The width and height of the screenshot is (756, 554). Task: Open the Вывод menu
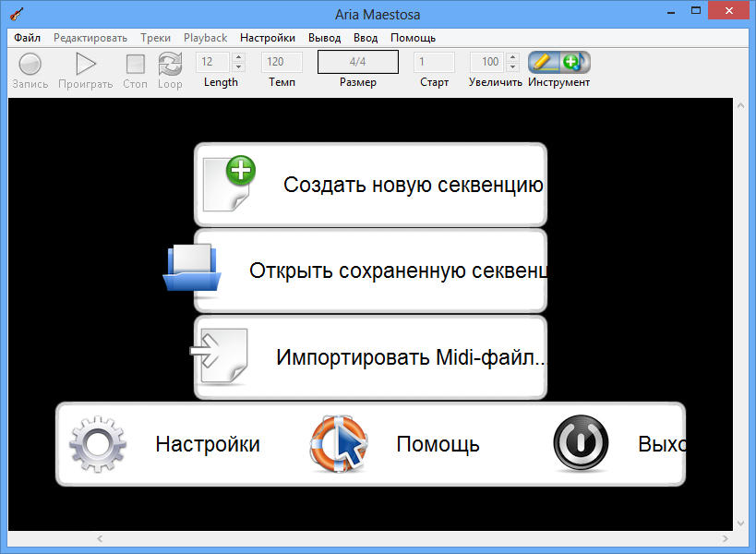(325, 38)
